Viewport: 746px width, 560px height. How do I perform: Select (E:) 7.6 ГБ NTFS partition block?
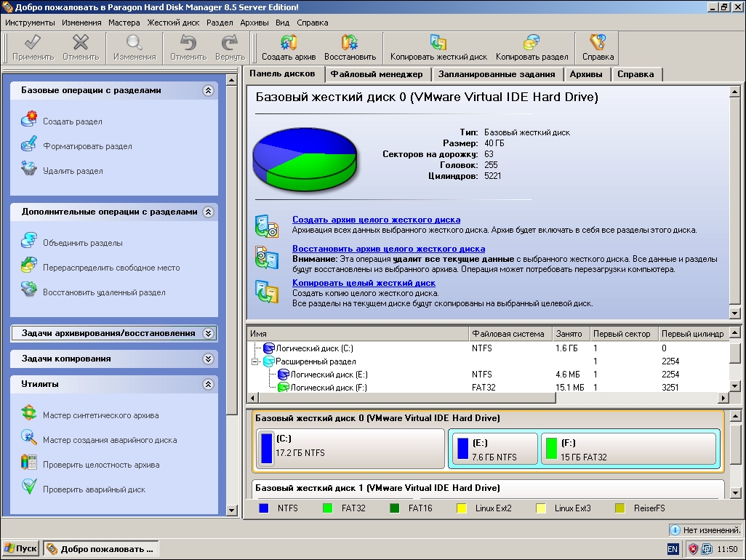pyautogui.click(x=494, y=449)
